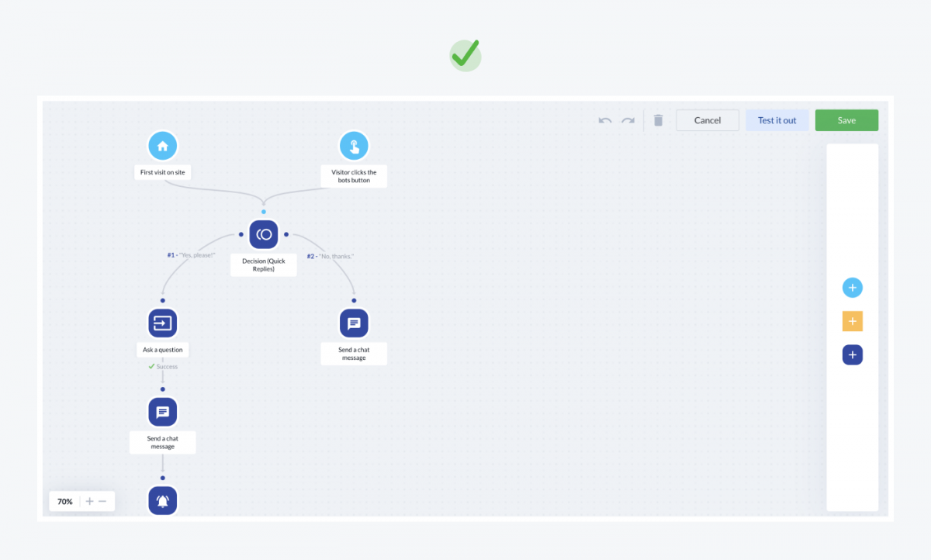Screen dimensions: 931x560
Task: Click the connector dot above Ask a question
Action: tap(163, 300)
